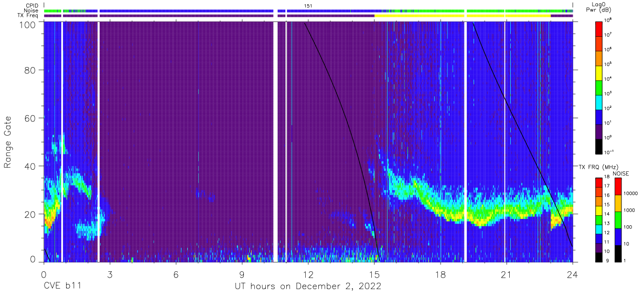Click the y-axis tick label '60'
Viewport: 644px width, 297px height.
30,118
